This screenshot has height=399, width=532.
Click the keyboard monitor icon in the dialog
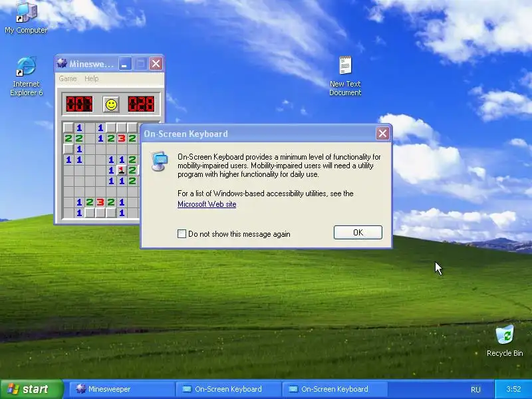(x=160, y=161)
